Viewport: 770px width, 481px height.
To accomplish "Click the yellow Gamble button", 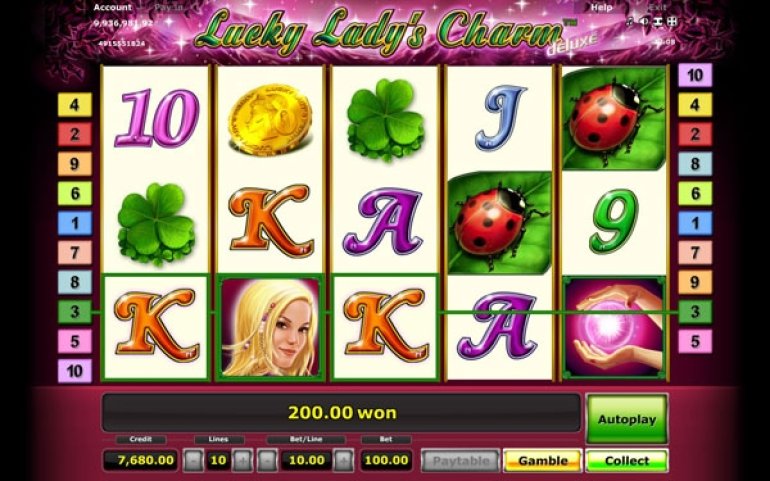I will coord(543,461).
